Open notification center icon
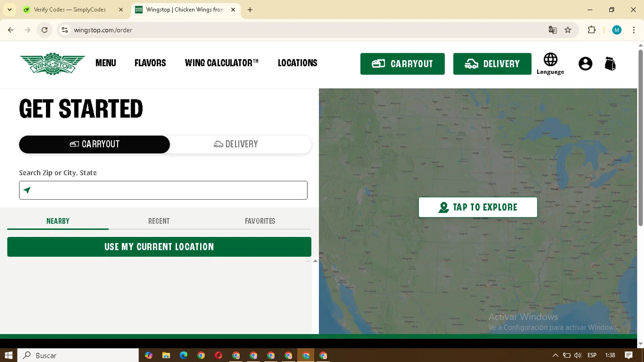The width and height of the screenshot is (644, 362). coord(629,355)
